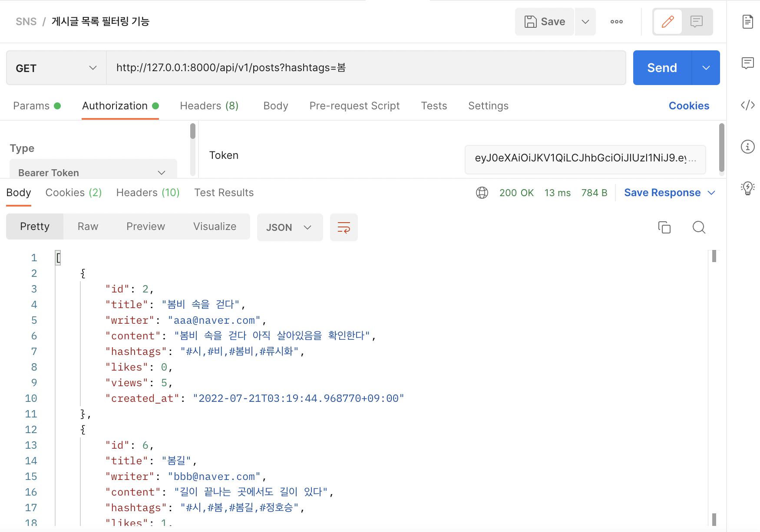Expand the JSON format dropdown

(290, 227)
